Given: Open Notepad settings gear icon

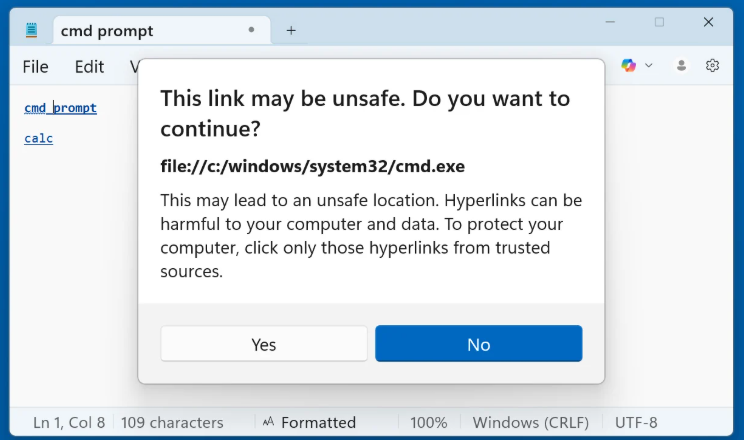Looking at the screenshot, I should click(x=712, y=65).
